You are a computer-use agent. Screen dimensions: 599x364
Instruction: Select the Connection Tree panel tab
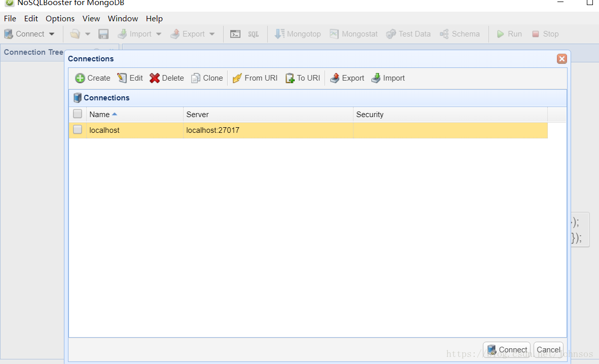pos(33,52)
